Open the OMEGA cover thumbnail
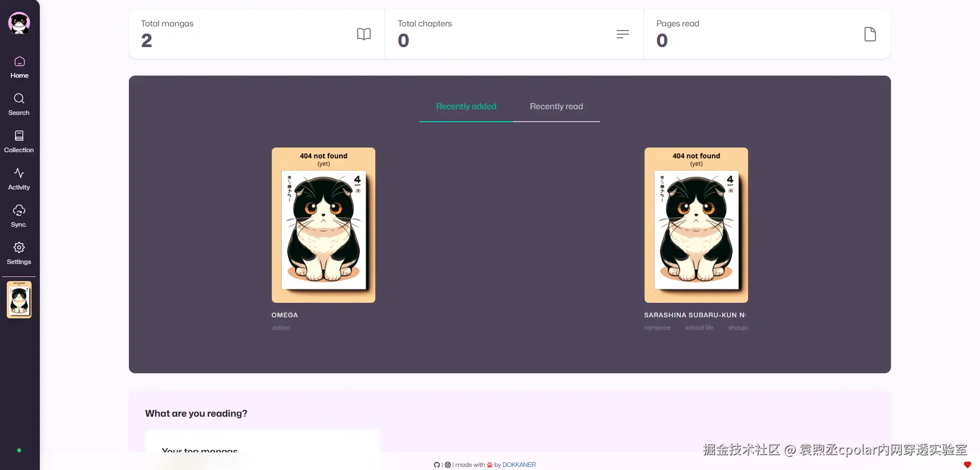 click(324, 225)
